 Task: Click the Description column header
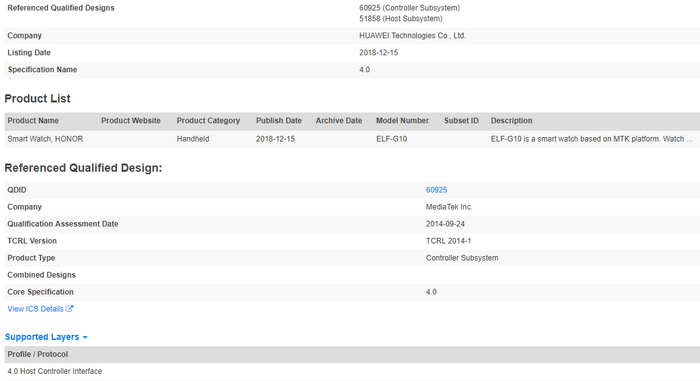[512, 121]
